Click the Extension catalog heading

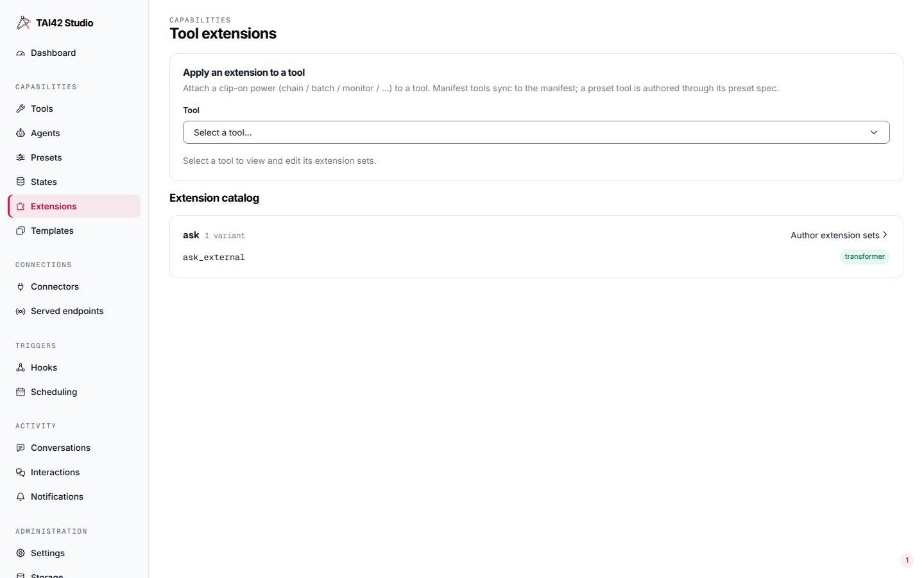click(214, 198)
